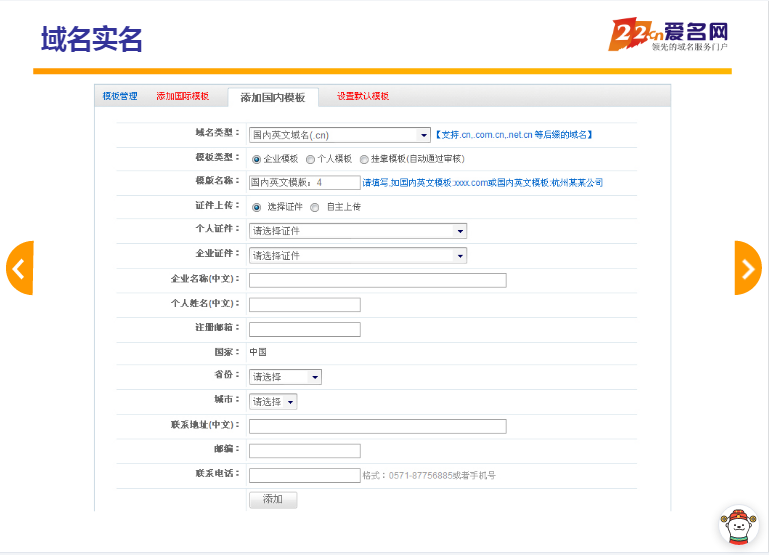Open the 省份 province dropdown
The height and width of the screenshot is (555, 769).
(285, 377)
